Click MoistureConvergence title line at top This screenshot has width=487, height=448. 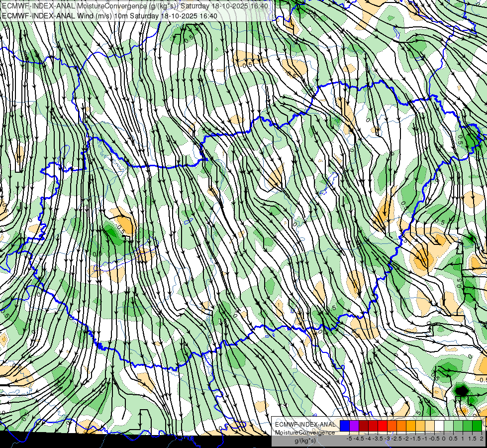(x=134, y=6)
